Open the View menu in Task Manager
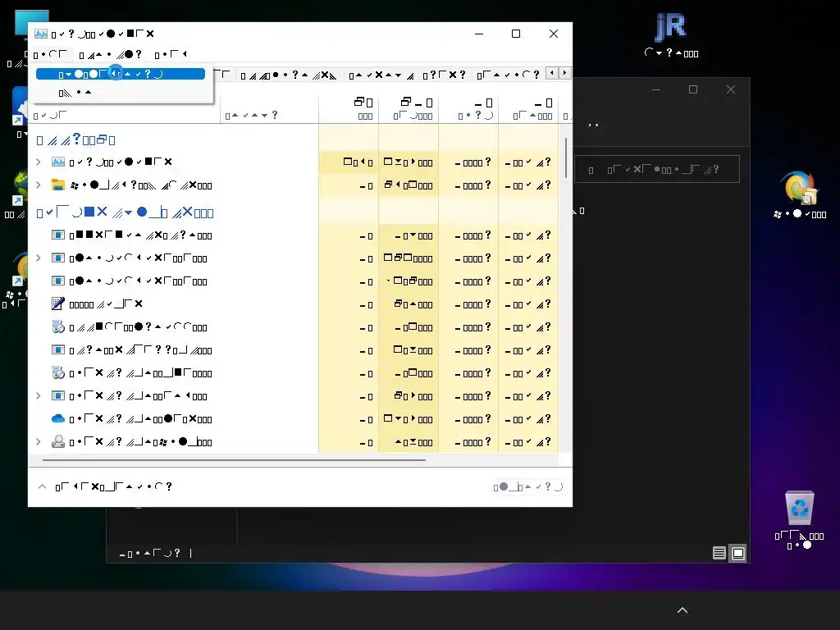840x630 pixels. pyautogui.click(x=171, y=54)
